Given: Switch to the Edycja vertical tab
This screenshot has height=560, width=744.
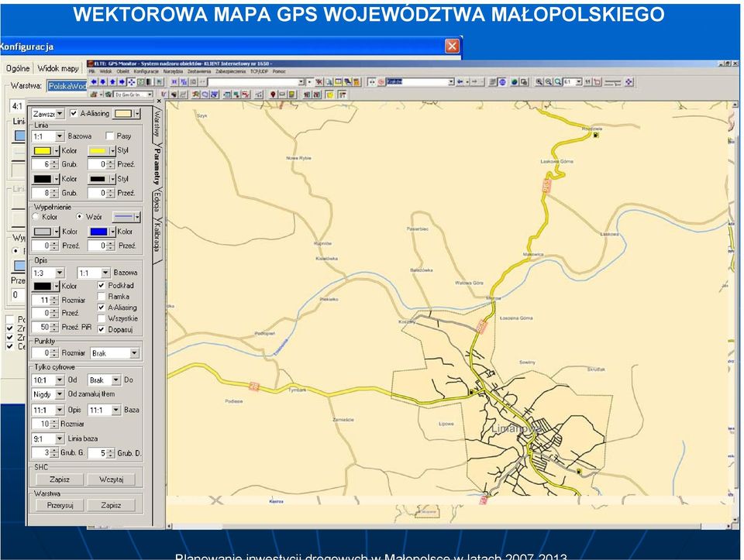Looking at the screenshot, I should click(x=157, y=203).
